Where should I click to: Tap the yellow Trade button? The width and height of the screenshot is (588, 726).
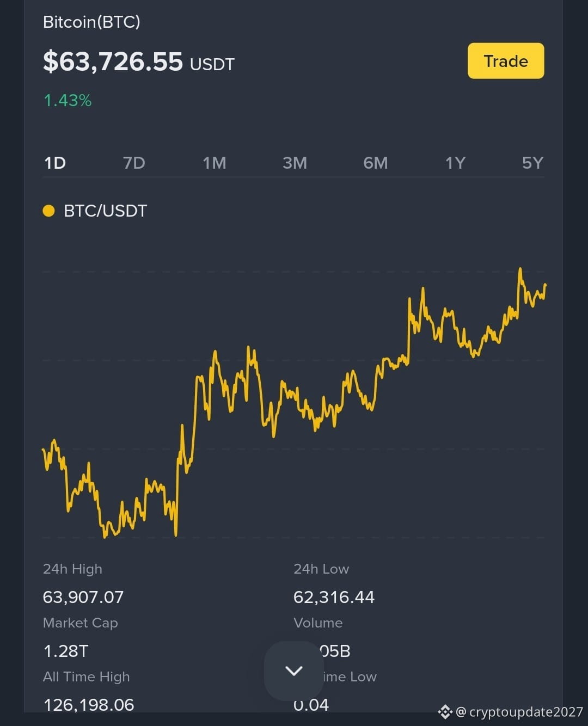coord(506,61)
